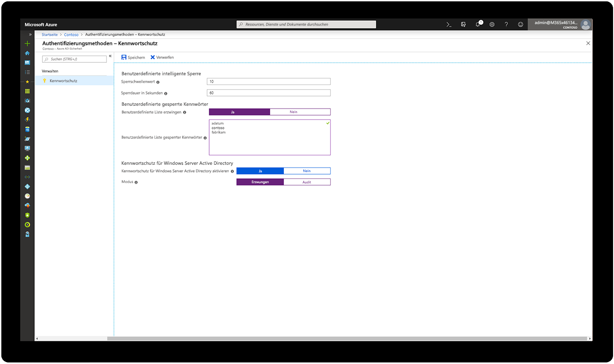The width and height of the screenshot is (614, 364).
Task: Open portal settings gear icon
Action: click(492, 25)
